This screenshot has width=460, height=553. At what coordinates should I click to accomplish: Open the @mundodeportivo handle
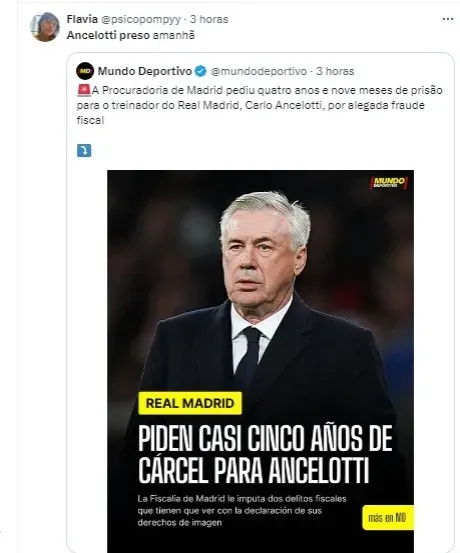click(x=259, y=71)
